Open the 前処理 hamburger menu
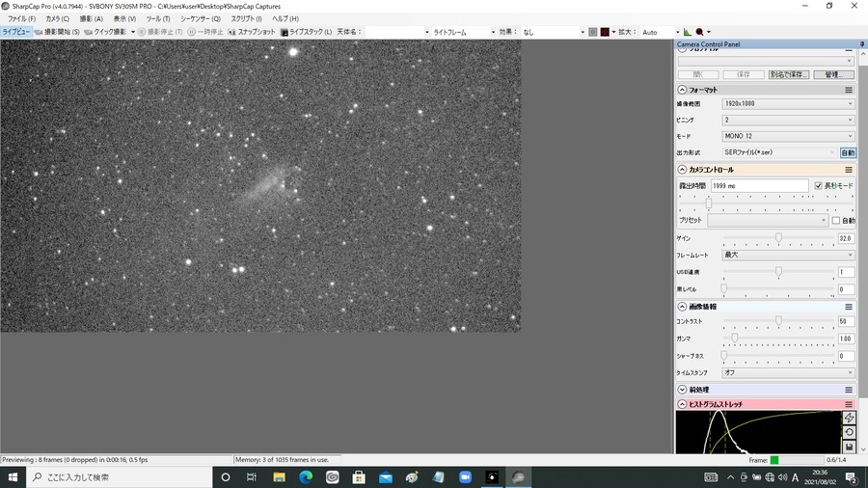 (849, 390)
